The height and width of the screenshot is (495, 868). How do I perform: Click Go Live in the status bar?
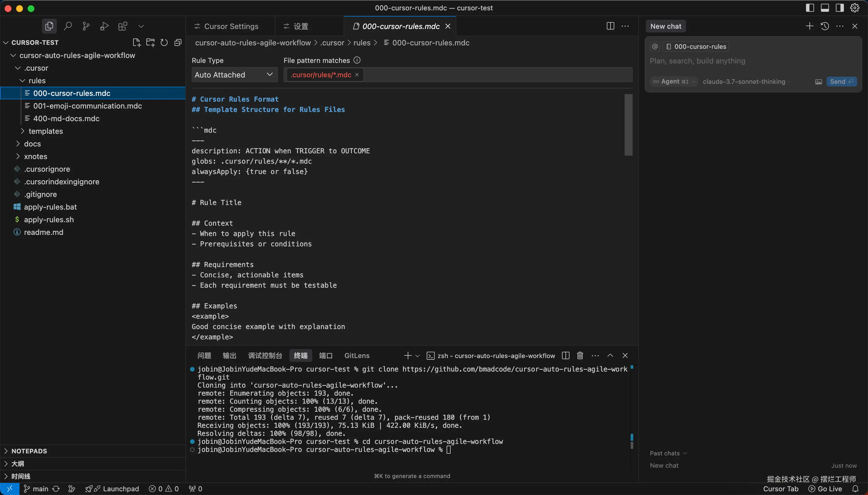pos(826,489)
